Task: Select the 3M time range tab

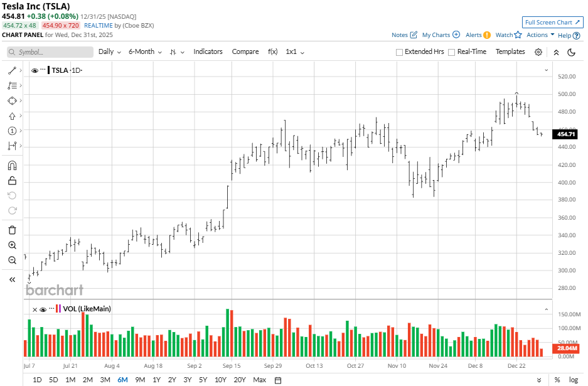Action: click(105, 380)
